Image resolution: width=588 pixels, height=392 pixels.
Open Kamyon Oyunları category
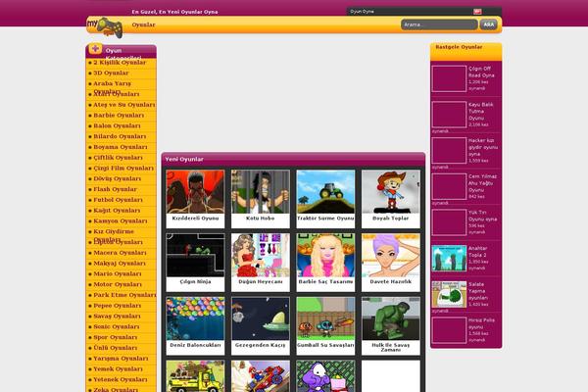(120, 220)
